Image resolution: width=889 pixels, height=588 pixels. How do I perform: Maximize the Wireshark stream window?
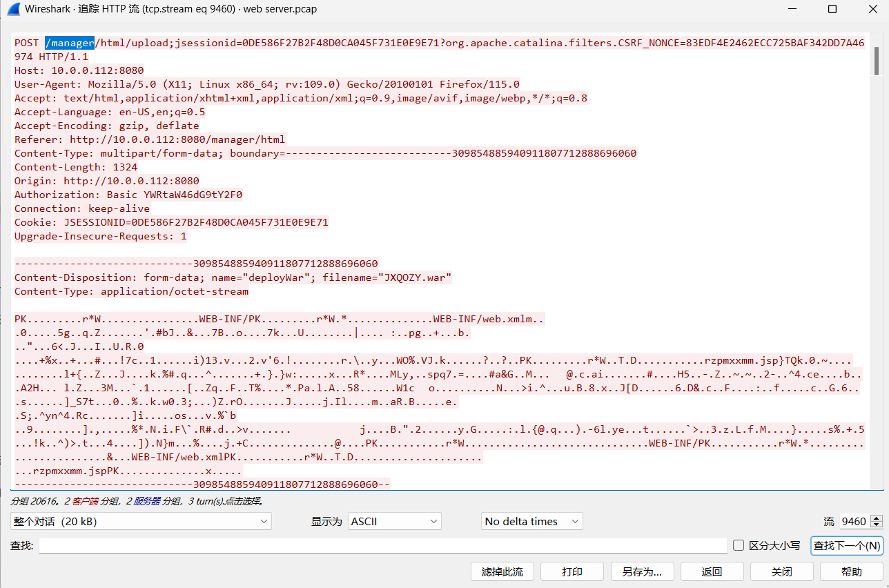click(x=832, y=10)
